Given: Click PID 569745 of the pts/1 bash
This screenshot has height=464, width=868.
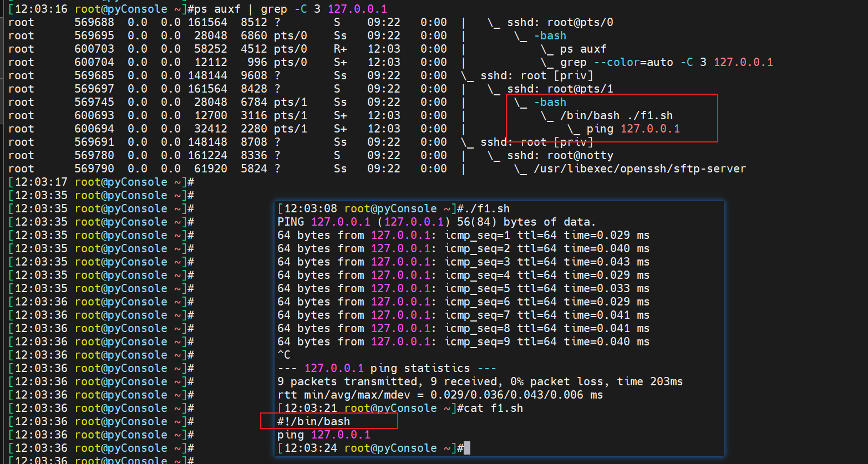Looking at the screenshot, I should [94, 102].
